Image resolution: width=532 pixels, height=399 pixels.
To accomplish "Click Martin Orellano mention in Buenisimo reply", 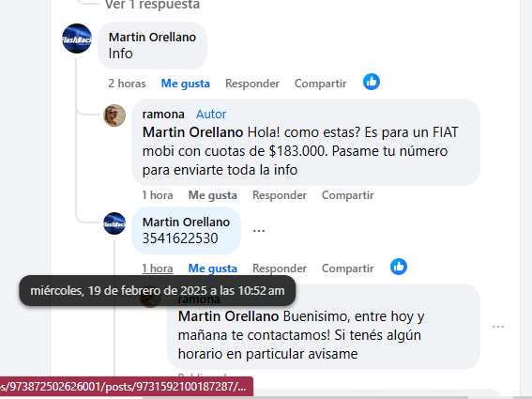I will pyautogui.click(x=228, y=316).
